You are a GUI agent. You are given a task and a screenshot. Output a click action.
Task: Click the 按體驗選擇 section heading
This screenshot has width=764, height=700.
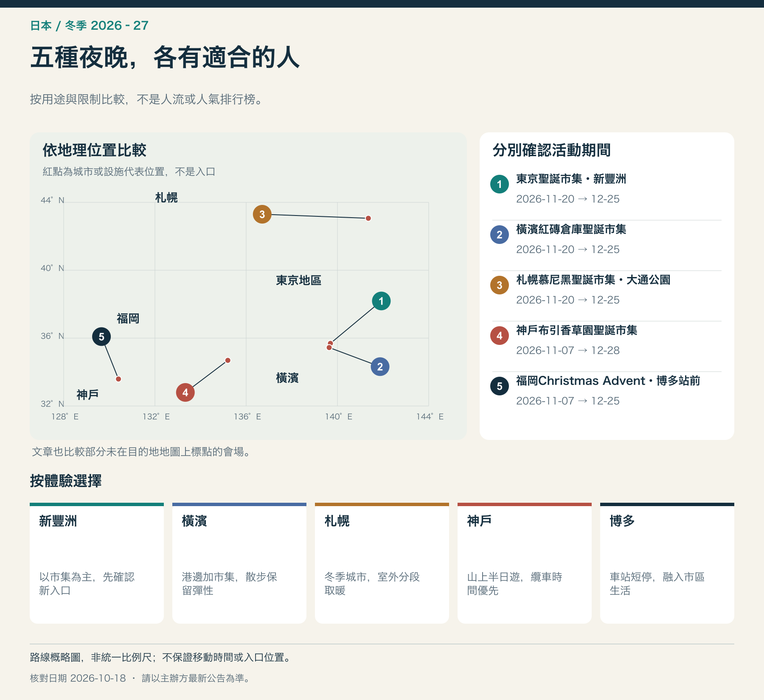click(x=66, y=481)
